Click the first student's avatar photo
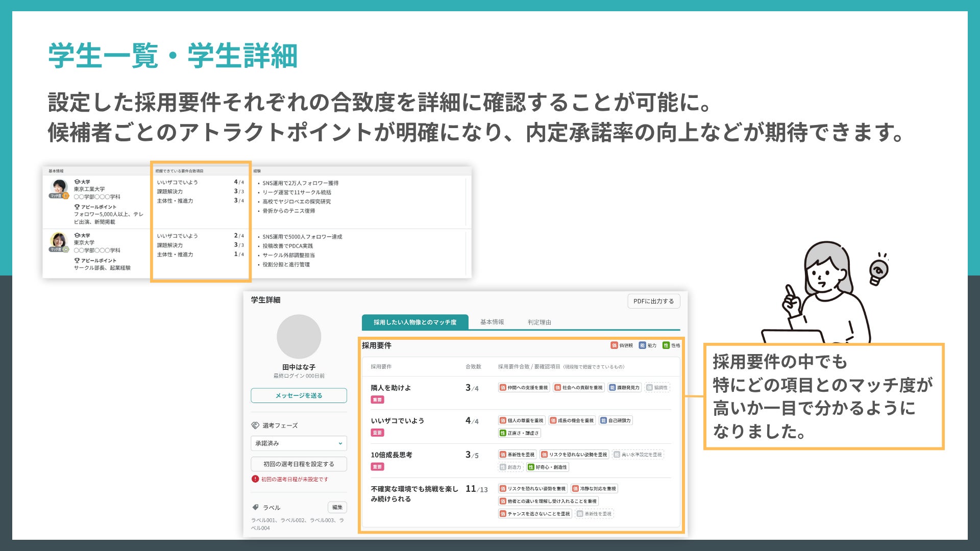 [x=59, y=188]
